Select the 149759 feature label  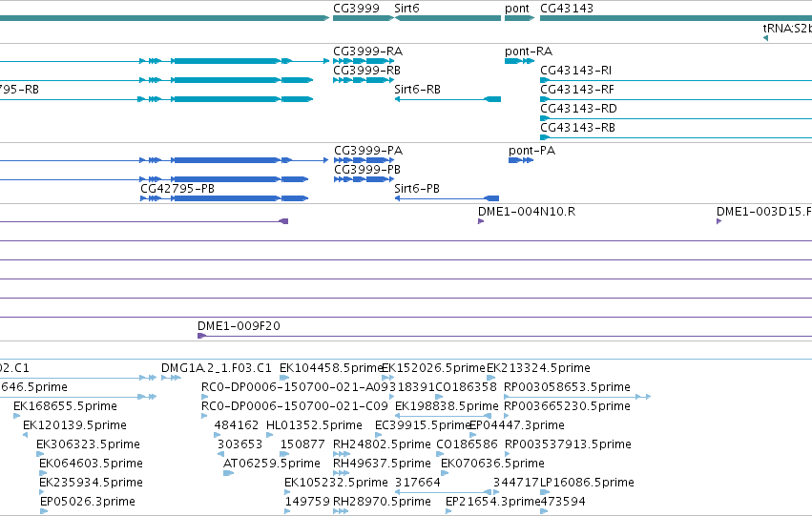(x=307, y=502)
